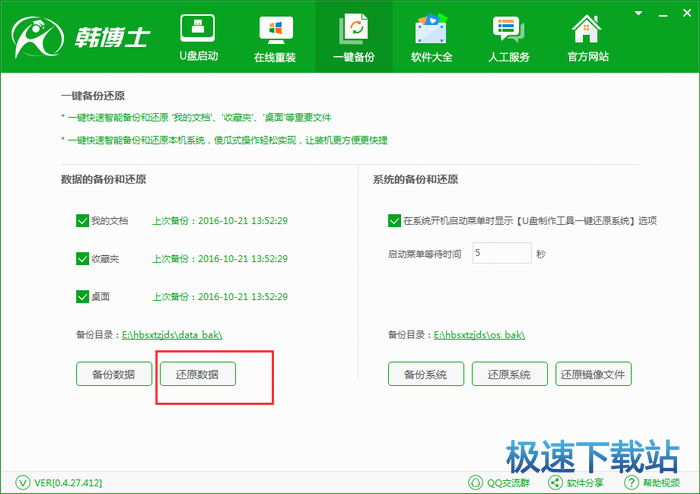Click the 桌面 last backup timestamp
The image size is (700, 494).
pyautogui.click(x=220, y=297)
